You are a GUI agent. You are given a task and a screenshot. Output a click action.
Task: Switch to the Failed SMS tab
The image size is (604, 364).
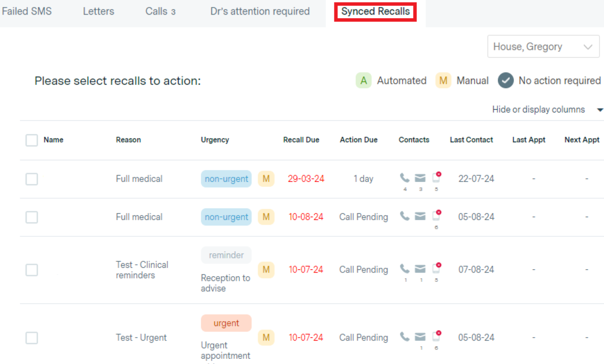point(27,11)
